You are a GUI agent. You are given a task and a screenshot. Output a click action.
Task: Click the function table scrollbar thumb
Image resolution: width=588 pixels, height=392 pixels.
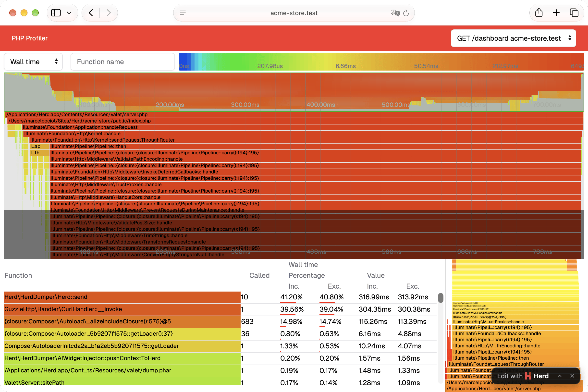(441, 298)
